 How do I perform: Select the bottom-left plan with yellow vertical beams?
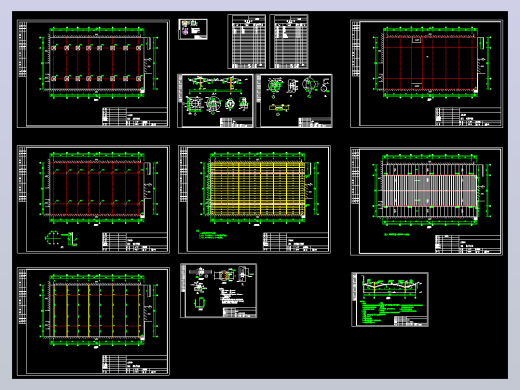[93, 321]
